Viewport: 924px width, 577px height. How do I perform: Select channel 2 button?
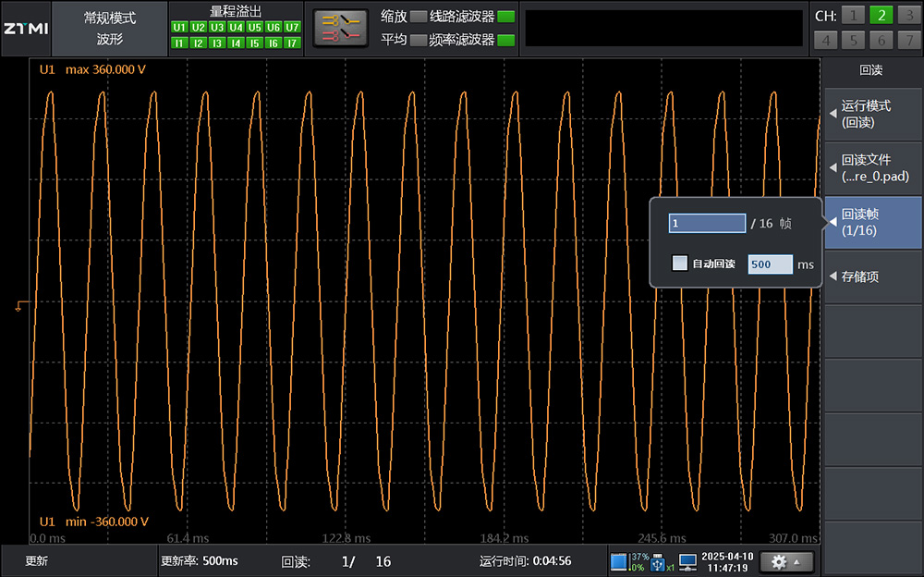(881, 15)
